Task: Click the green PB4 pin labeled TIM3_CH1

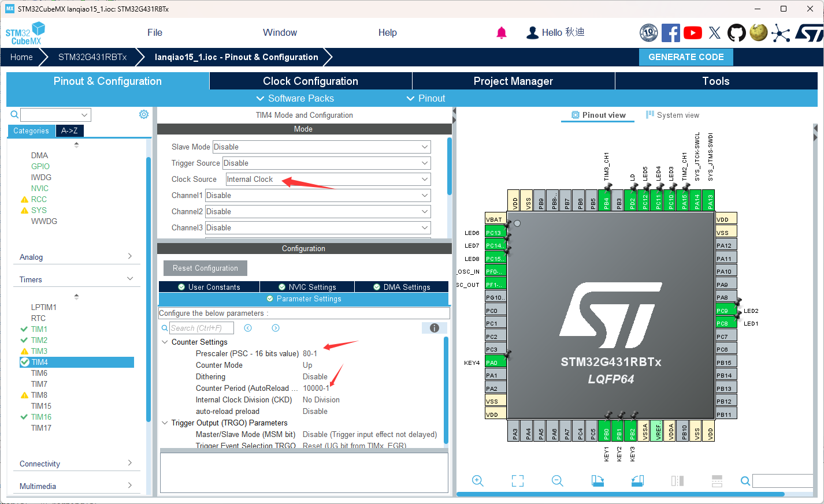Action: tap(606, 200)
